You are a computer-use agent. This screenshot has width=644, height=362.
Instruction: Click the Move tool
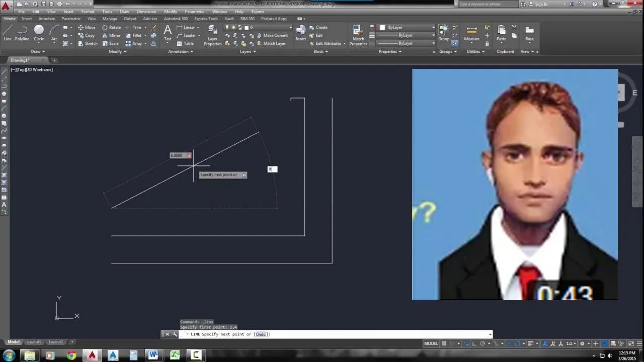(87, 28)
